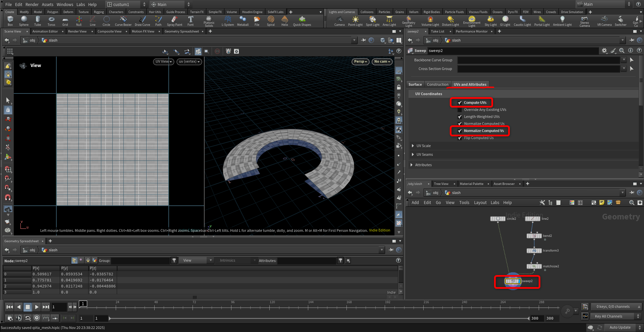644x332 pixels.
Task: Uncheck the Compute UVs checkbox
Action: [x=460, y=103]
